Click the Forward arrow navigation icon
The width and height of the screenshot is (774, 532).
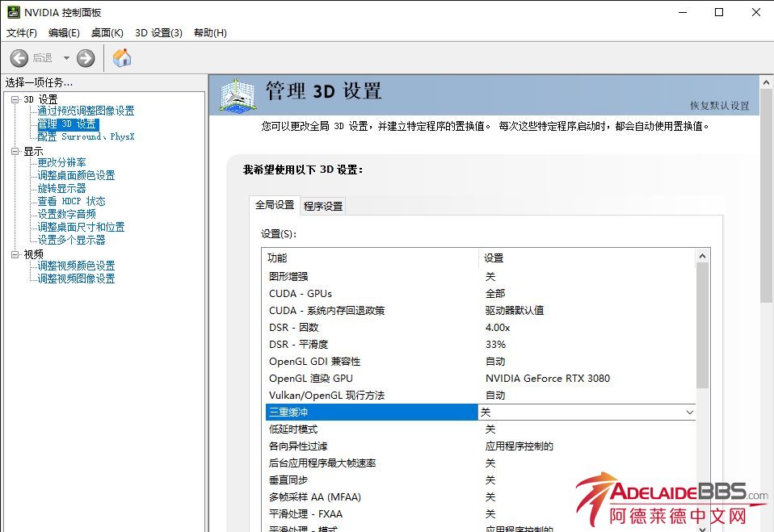click(x=86, y=58)
